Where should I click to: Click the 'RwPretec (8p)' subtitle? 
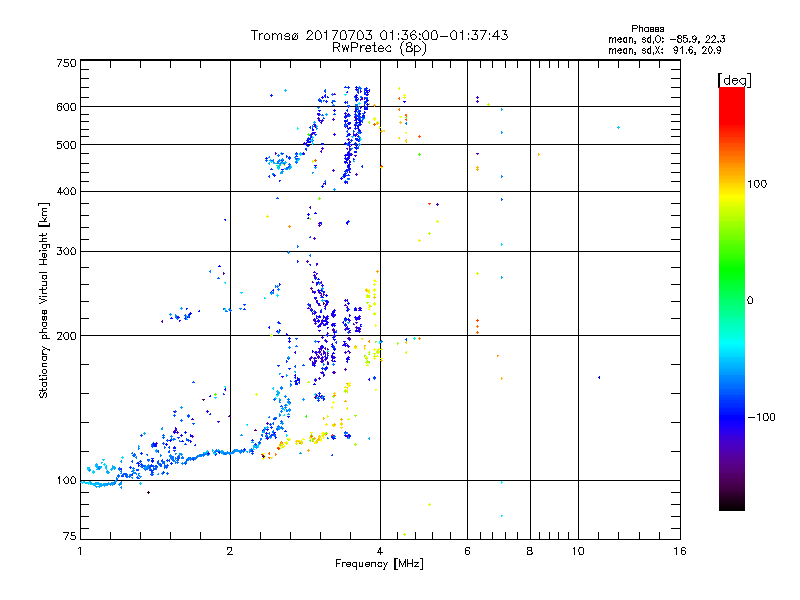pyautogui.click(x=379, y=48)
